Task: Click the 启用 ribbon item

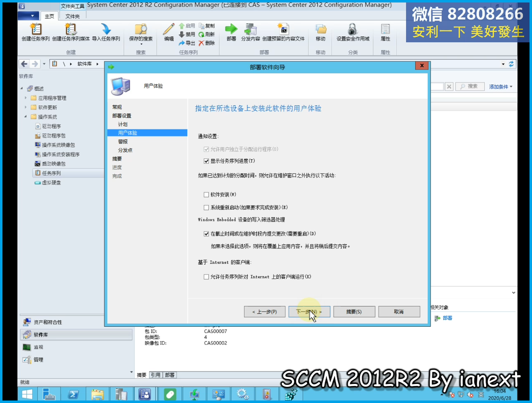Action: (187, 26)
